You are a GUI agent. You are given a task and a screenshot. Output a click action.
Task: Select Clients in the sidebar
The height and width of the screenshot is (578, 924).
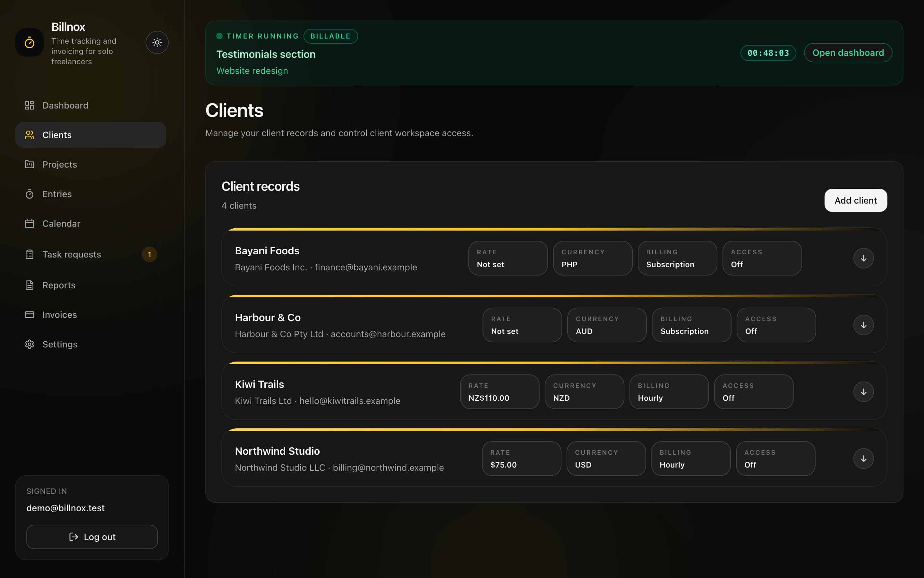pos(90,135)
